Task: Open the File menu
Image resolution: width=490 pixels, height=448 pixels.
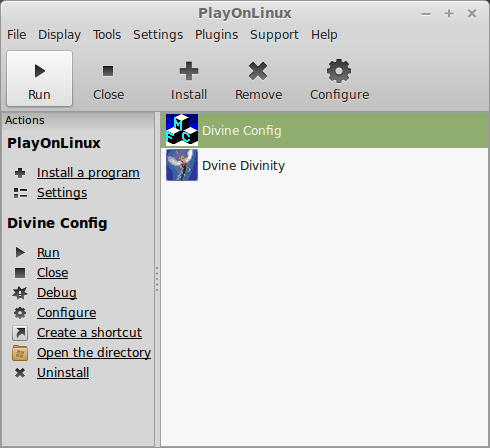Action: 17,35
